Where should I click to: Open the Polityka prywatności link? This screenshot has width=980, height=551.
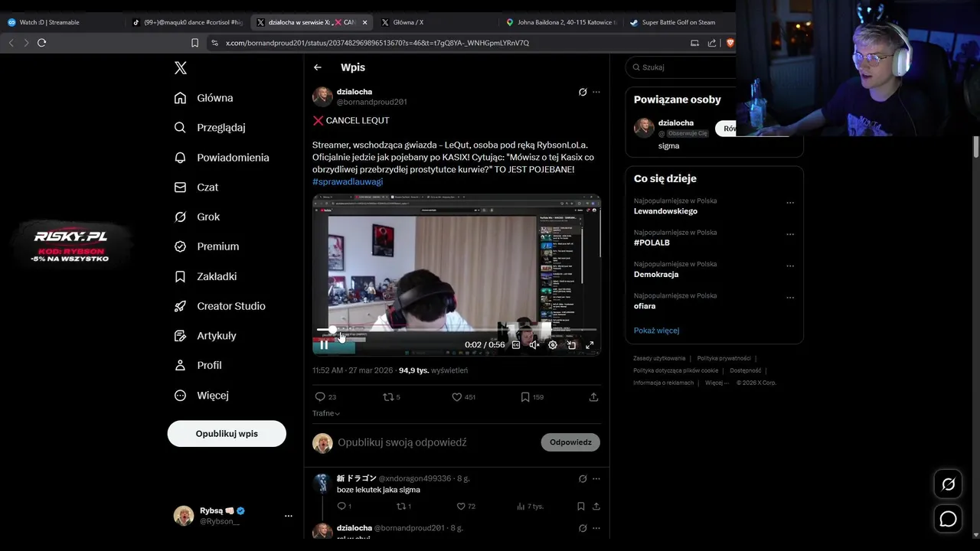(x=724, y=358)
